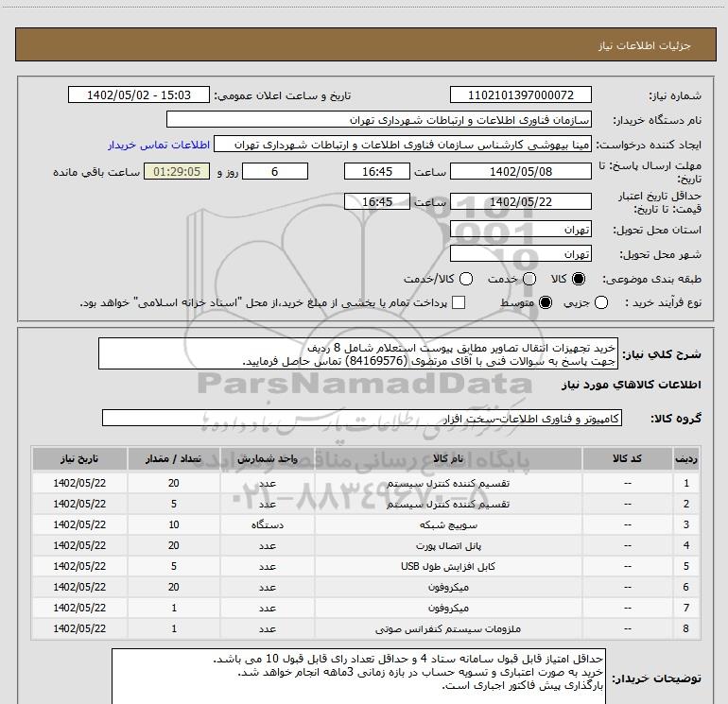This screenshot has height=704, width=728.
Task: Click the remaining time value 01:29:05
Action: point(177,172)
